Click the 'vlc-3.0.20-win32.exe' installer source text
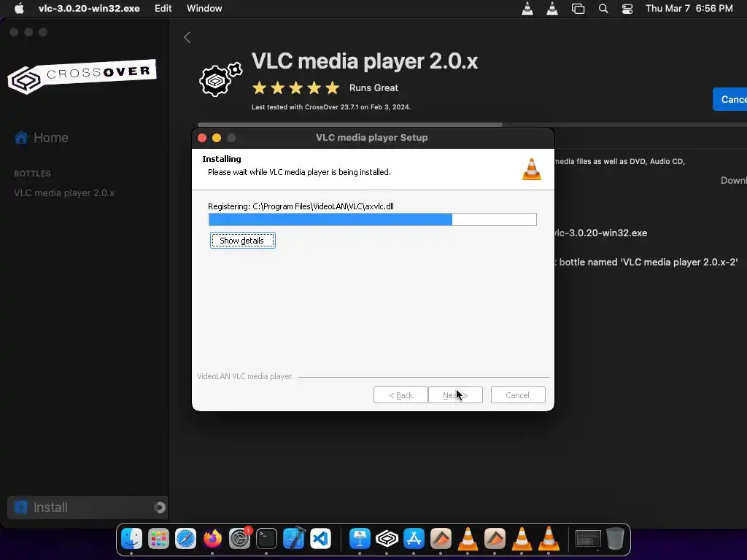747x560 pixels. (600, 233)
